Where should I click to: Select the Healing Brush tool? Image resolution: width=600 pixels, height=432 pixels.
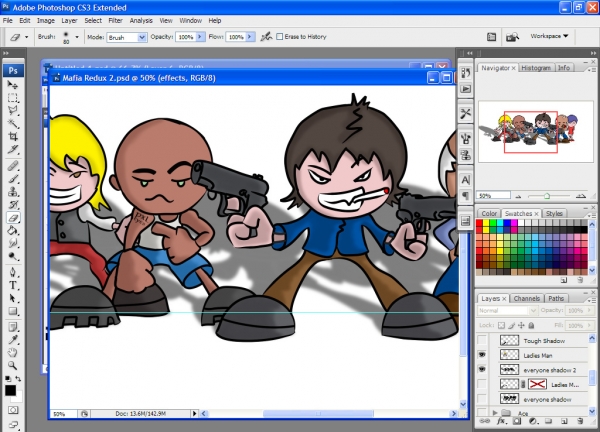coord(13,166)
